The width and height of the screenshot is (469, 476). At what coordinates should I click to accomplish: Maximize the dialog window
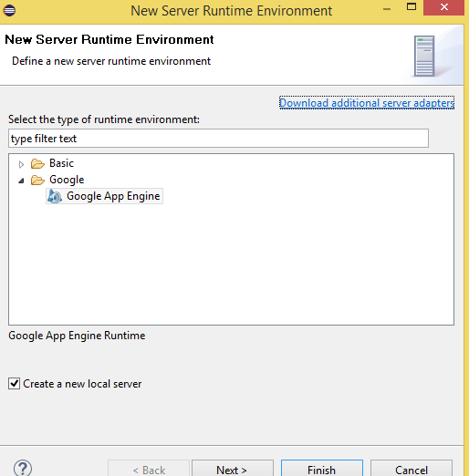pos(412,7)
